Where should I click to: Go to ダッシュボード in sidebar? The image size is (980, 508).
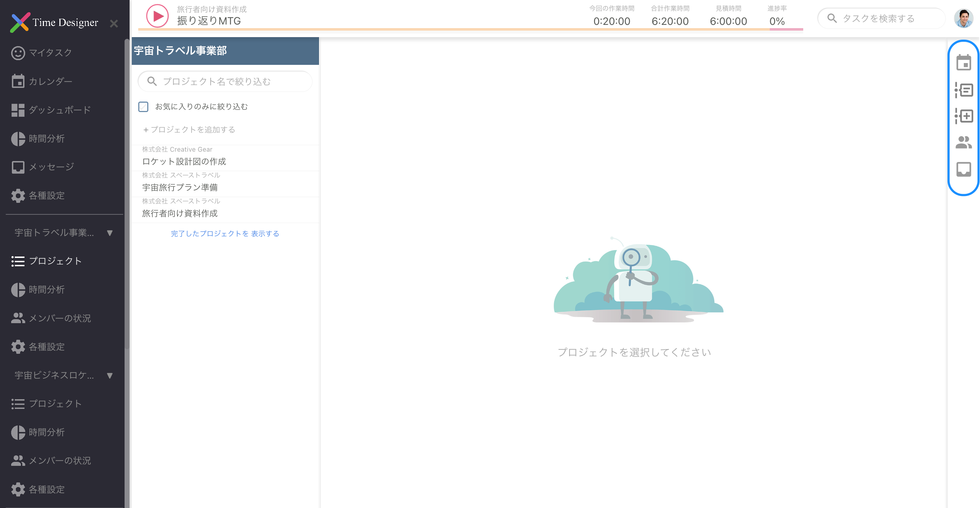click(59, 110)
